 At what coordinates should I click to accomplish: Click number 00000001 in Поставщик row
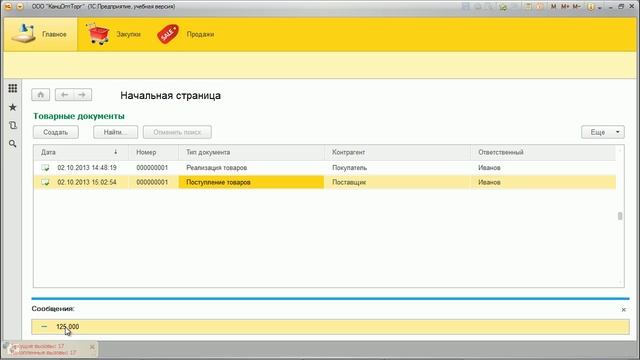click(152, 182)
